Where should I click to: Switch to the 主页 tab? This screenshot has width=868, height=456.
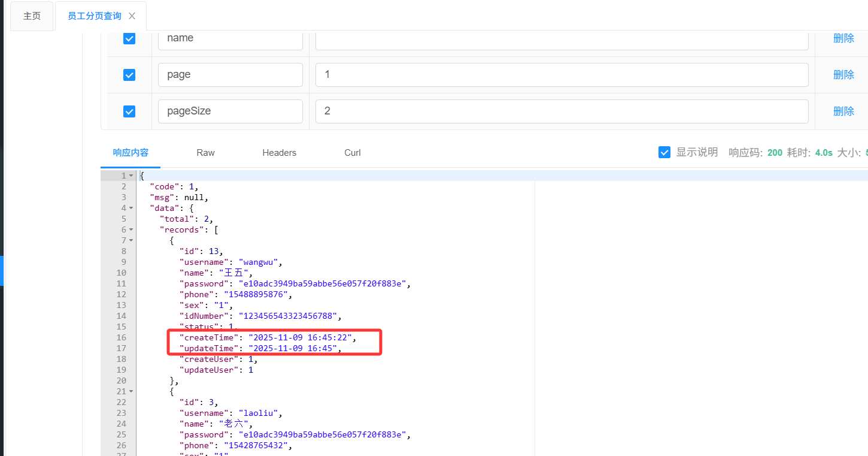(x=32, y=16)
